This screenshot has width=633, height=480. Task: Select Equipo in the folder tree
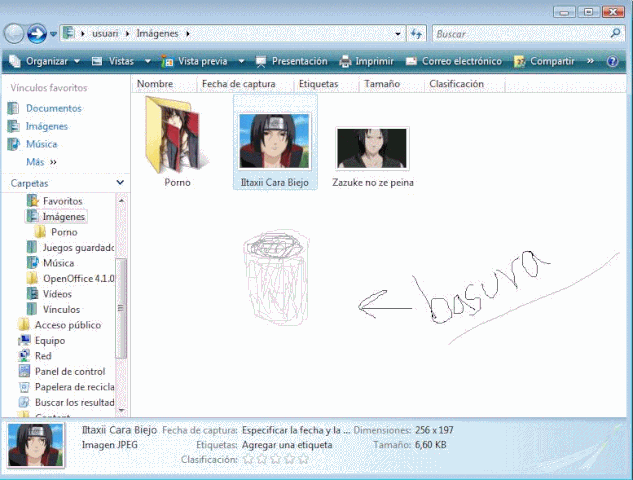click(42, 340)
